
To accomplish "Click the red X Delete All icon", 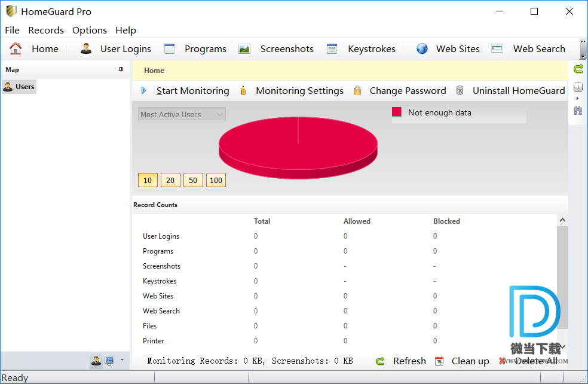I will point(502,361).
